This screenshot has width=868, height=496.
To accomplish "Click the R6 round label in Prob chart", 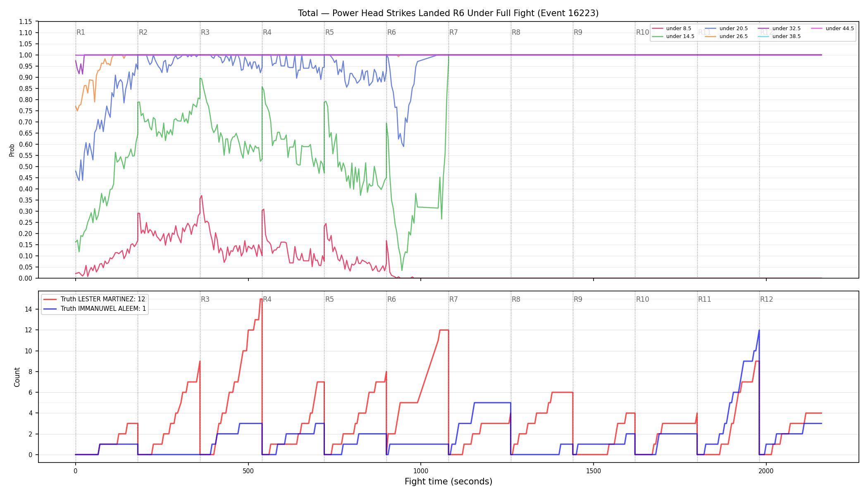I will pos(391,32).
